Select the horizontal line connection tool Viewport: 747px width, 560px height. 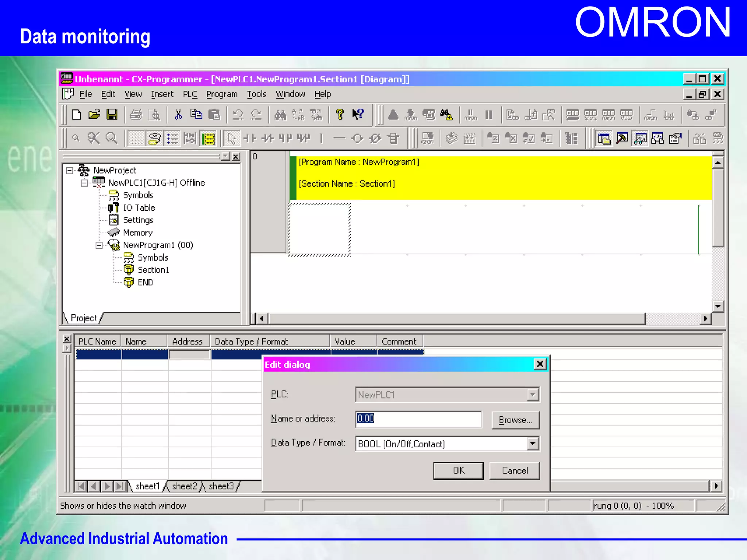339,138
